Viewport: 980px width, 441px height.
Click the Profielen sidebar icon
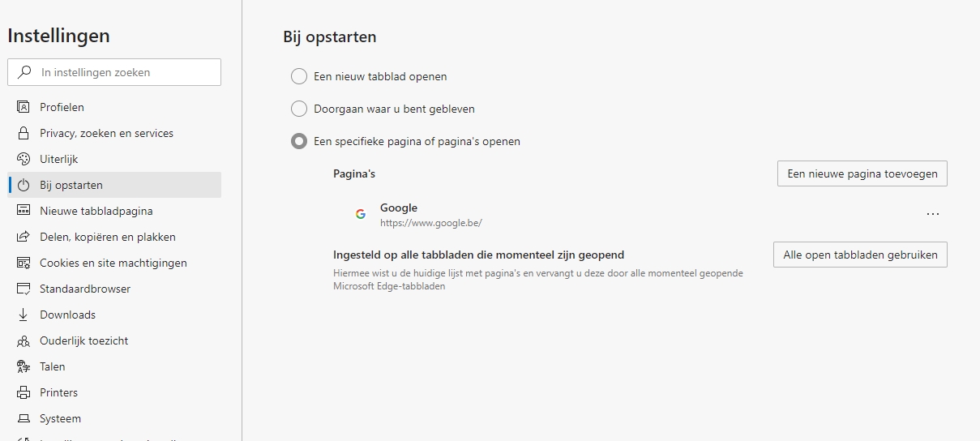pyautogui.click(x=24, y=107)
